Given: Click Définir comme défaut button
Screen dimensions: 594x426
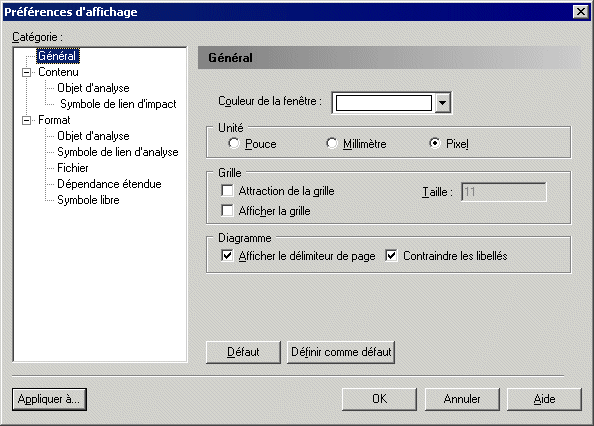Looking at the screenshot, I should [x=341, y=352].
